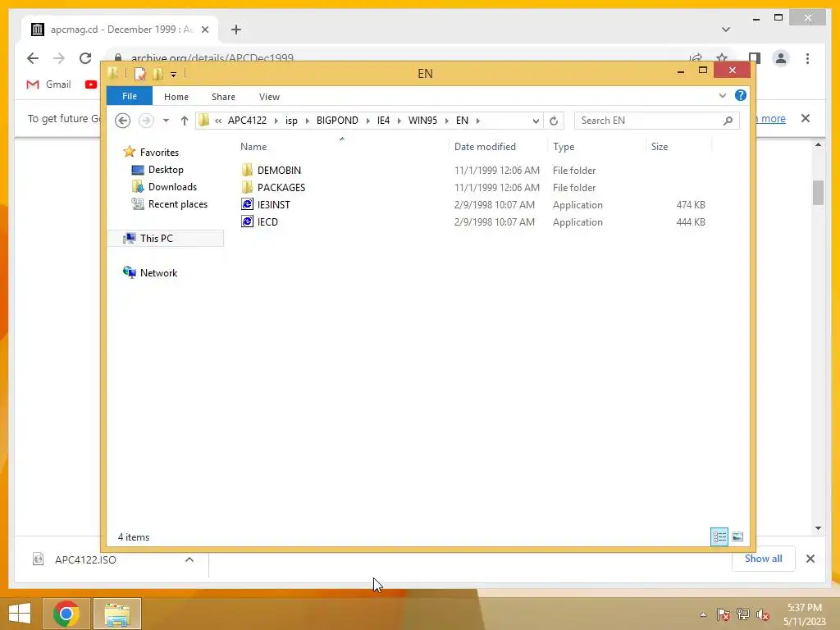The height and width of the screenshot is (630, 840).
Task: Open APC4122.ISO download options arrow
Action: pyautogui.click(x=189, y=559)
